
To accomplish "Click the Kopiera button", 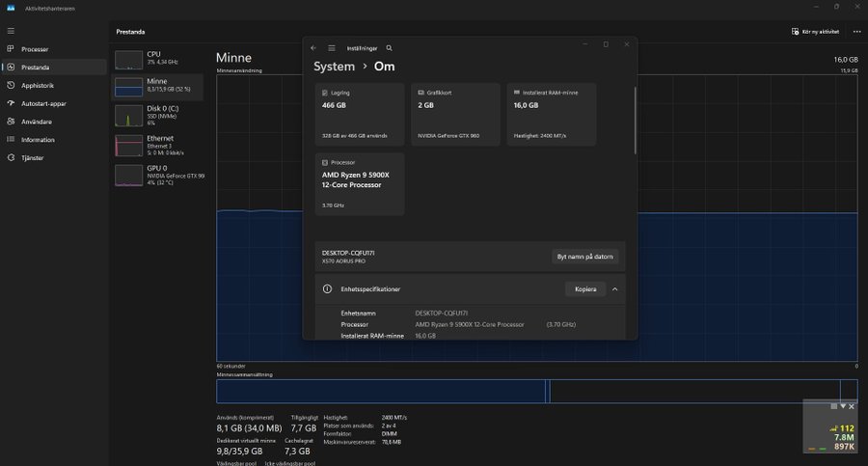I will (584, 288).
